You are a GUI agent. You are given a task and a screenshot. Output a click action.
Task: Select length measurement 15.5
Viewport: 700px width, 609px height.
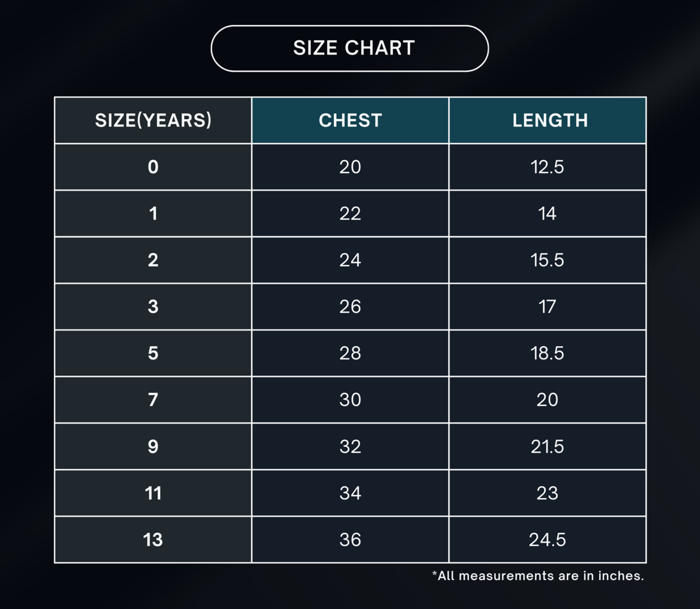[548, 260]
